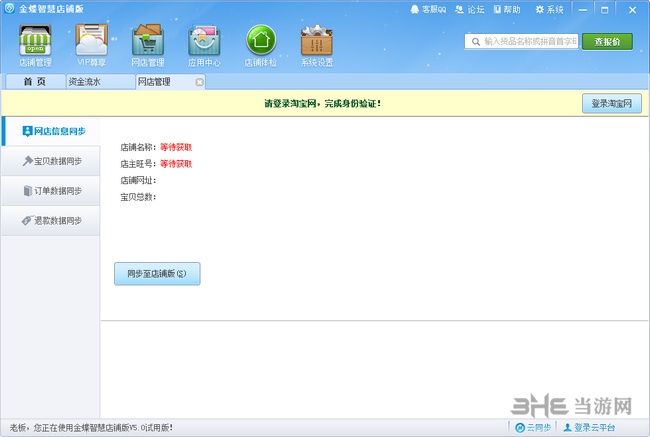Open the 系统设置 toolbox icon
Screen dimensions: 650x437
coord(317,45)
